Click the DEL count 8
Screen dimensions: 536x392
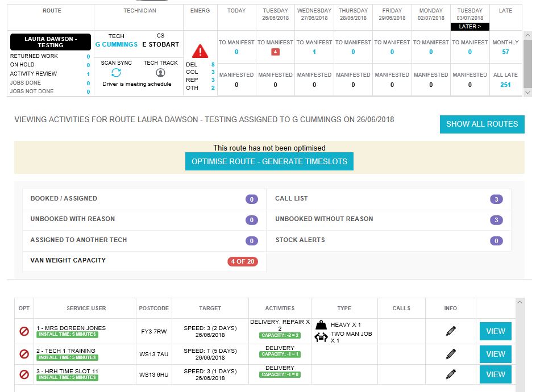coord(213,64)
